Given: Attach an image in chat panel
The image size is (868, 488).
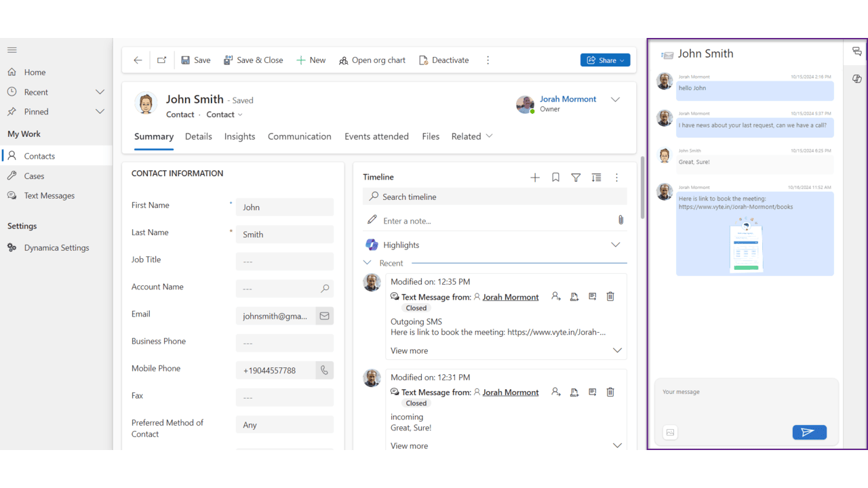Looking at the screenshot, I should coord(670,432).
